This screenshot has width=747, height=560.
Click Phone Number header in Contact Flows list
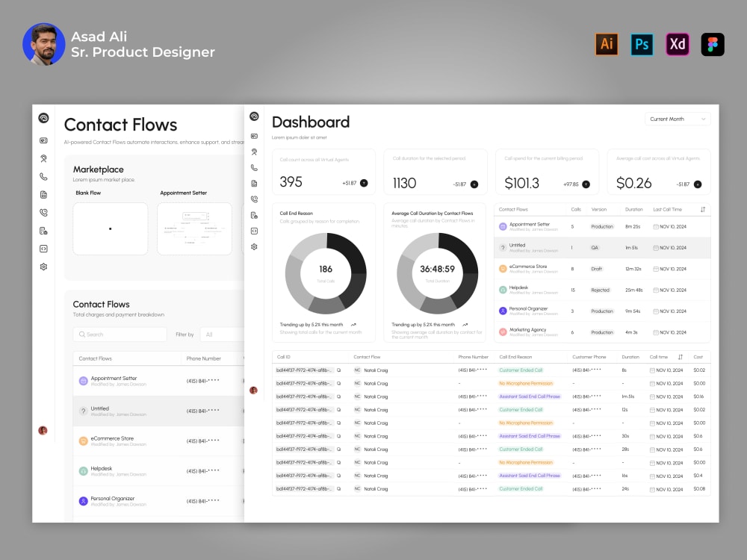click(x=203, y=358)
